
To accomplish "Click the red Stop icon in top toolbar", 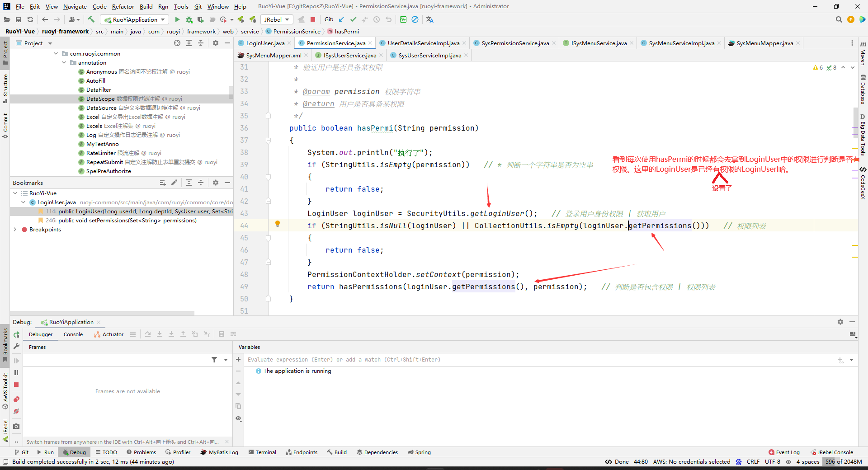I will tap(313, 19).
